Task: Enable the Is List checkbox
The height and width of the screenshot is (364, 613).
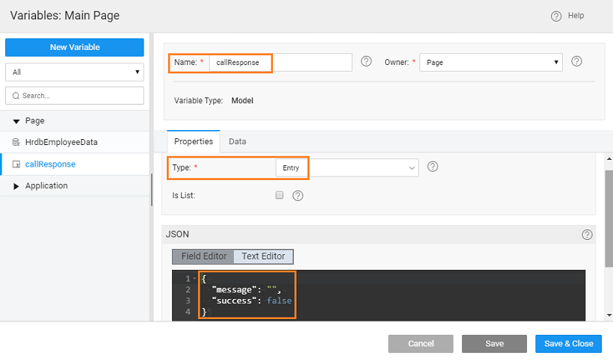Action: [280, 195]
